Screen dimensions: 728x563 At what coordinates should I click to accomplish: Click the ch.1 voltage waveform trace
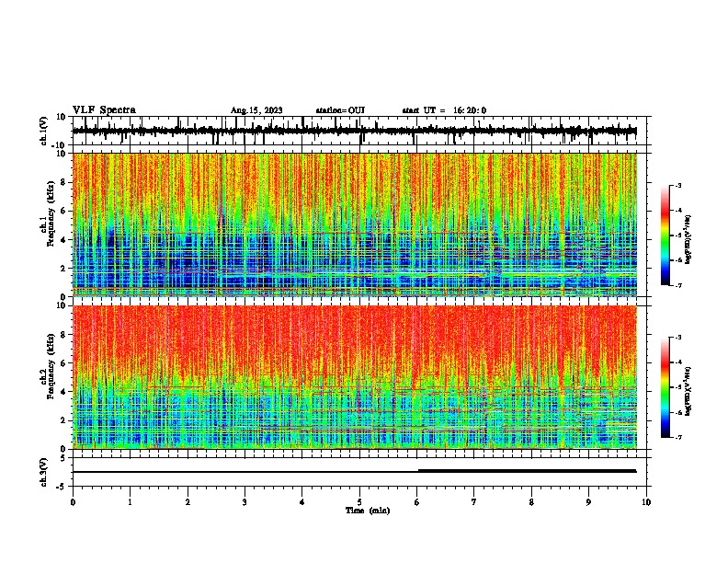pyautogui.click(x=354, y=132)
